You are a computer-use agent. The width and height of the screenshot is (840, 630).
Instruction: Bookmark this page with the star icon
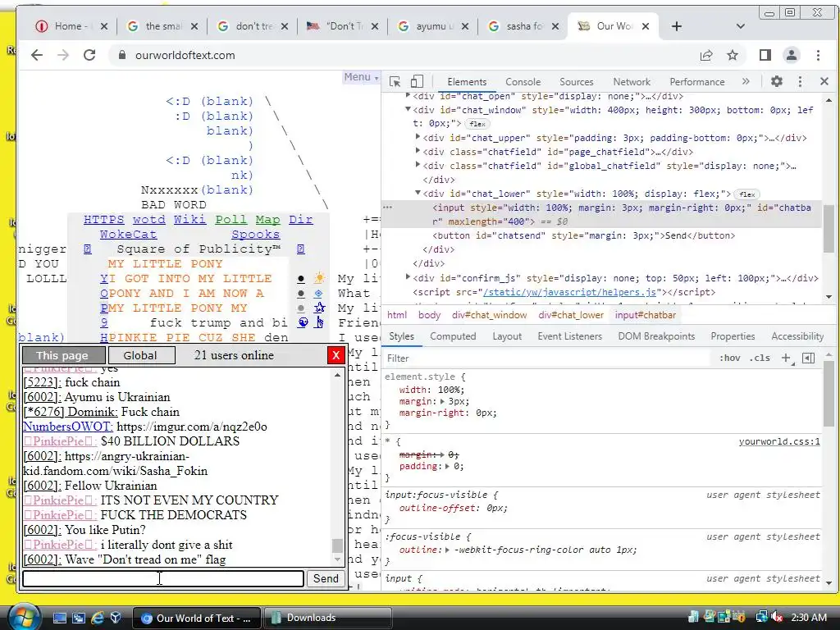point(733,55)
